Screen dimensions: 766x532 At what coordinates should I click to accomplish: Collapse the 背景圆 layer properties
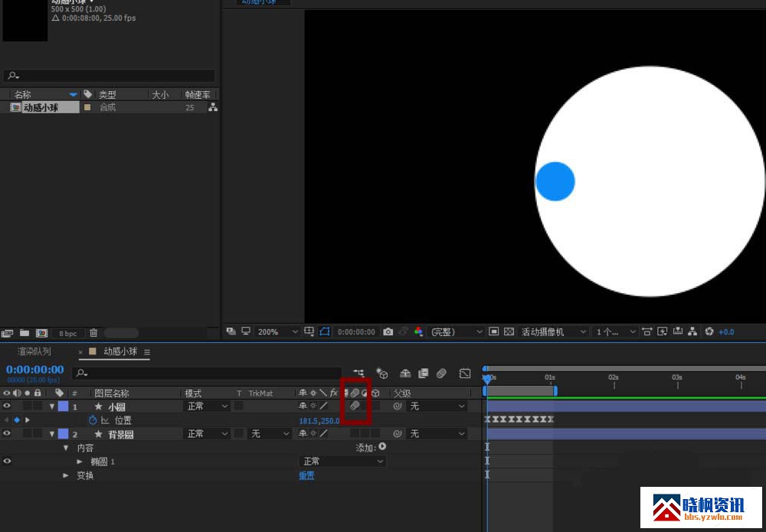pyautogui.click(x=52, y=433)
